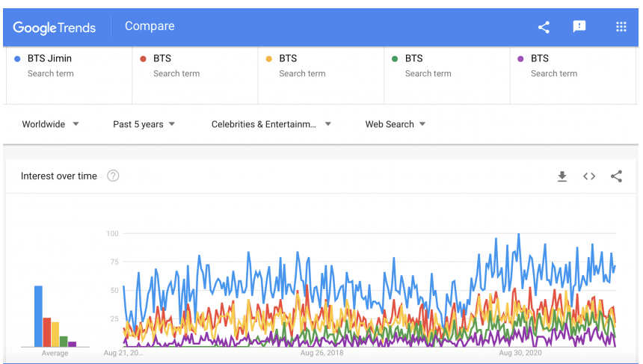
Task: Click 'Search term' under BTS Jimin
Action: tap(51, 74)
